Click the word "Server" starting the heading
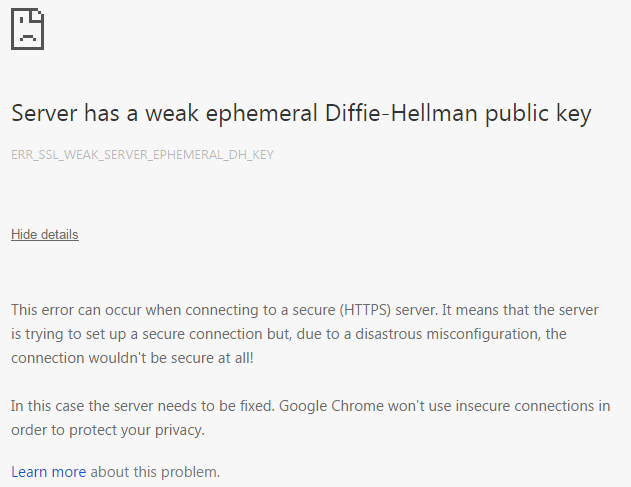Image resolution: width=631 pixels, height=487 pixels. [x=45, y=113]
